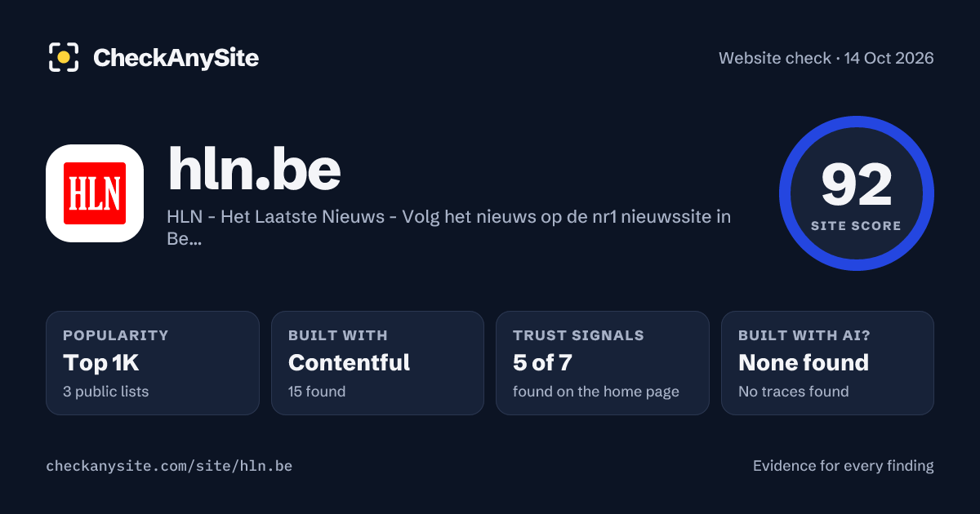This screenshot has width=980, height=514.
Task: Click the blue score progress ring
Action: (857, 122)
